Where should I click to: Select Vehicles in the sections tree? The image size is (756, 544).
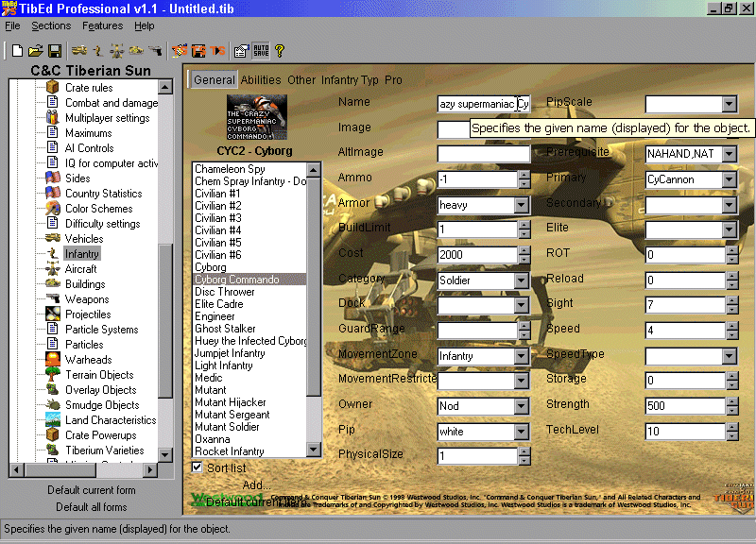(84, 239)
